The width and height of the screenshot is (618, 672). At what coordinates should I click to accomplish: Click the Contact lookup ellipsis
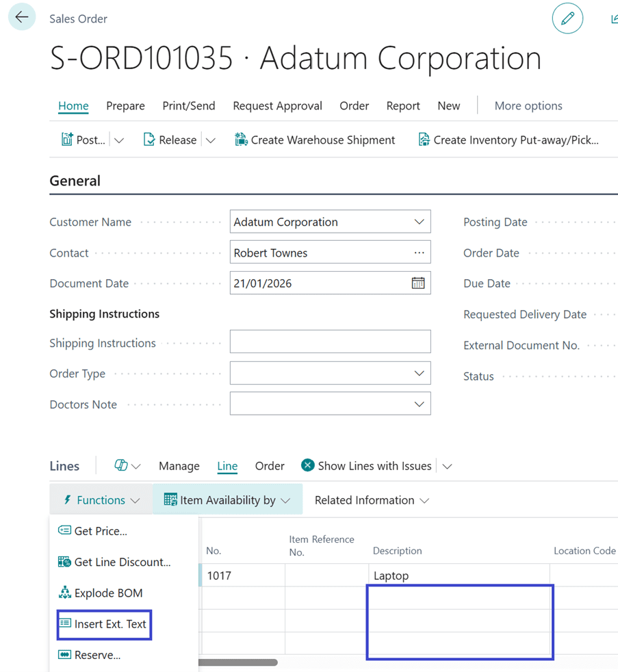click(419, 253)
